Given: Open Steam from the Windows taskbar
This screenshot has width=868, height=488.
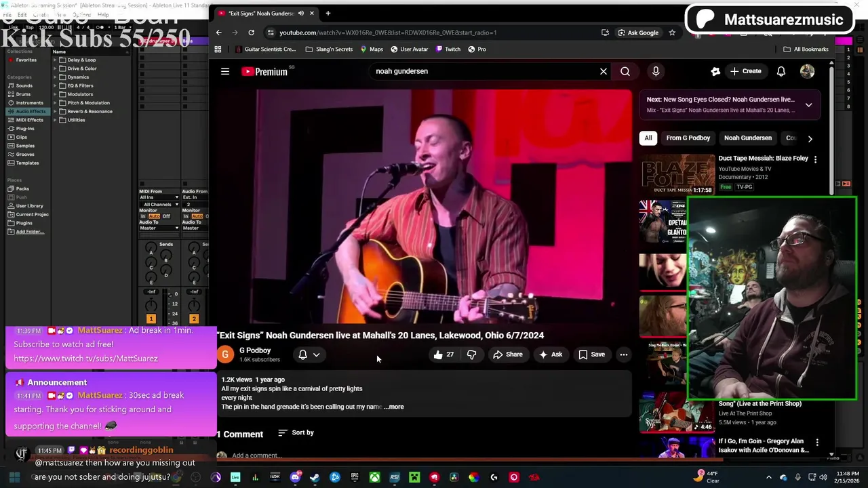Looking at the screenshot, I should tap(315, 477).
